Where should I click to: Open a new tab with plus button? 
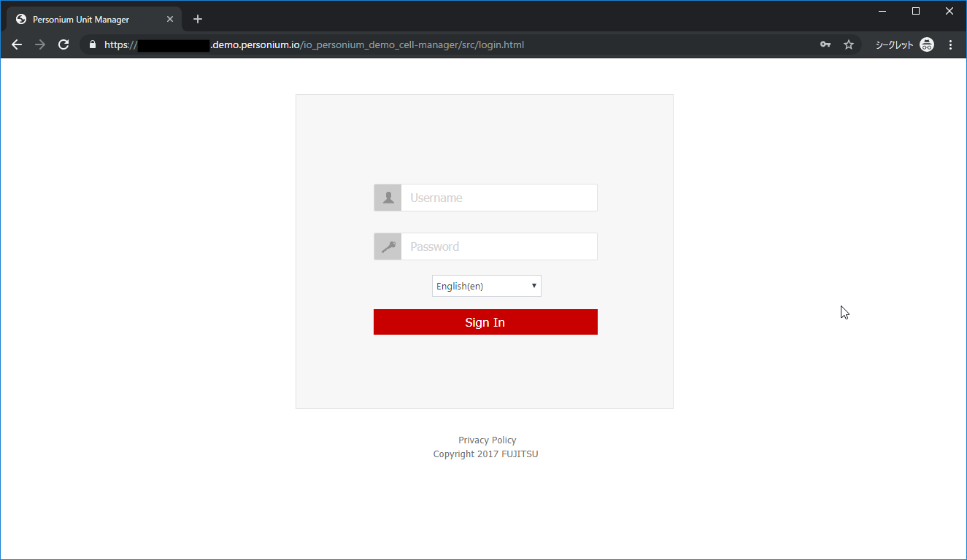(198, 19)
